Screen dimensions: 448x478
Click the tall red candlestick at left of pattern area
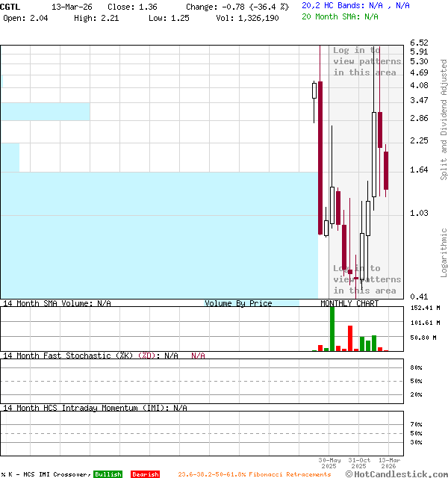coord(320,157)
